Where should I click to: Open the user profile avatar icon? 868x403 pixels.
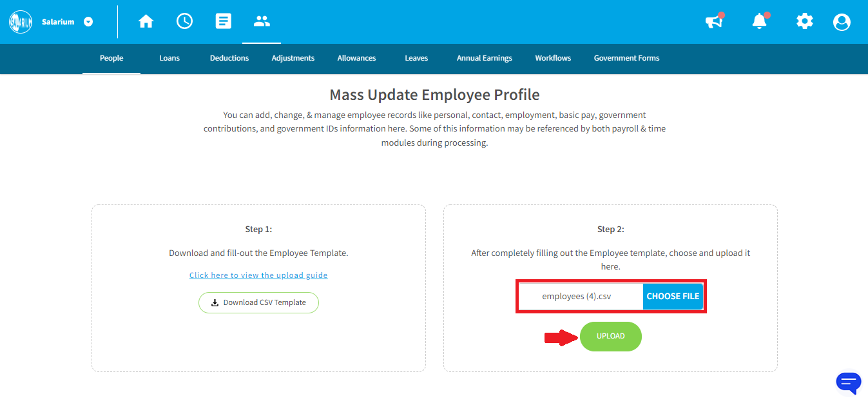(842, 22)
